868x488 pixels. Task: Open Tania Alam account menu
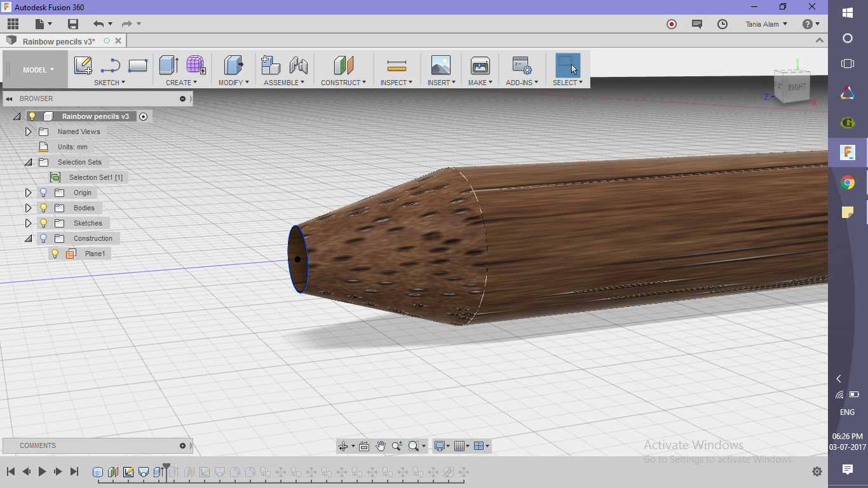[x=766, y=24]
